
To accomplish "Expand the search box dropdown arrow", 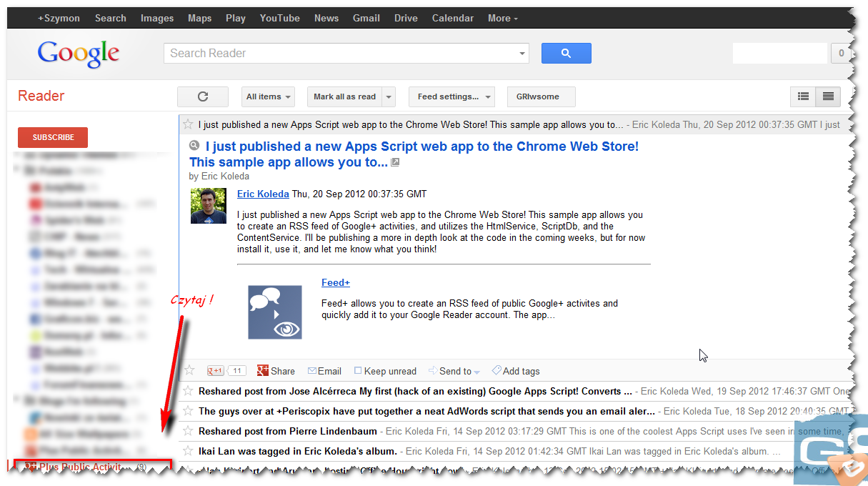I will (522, 54).
